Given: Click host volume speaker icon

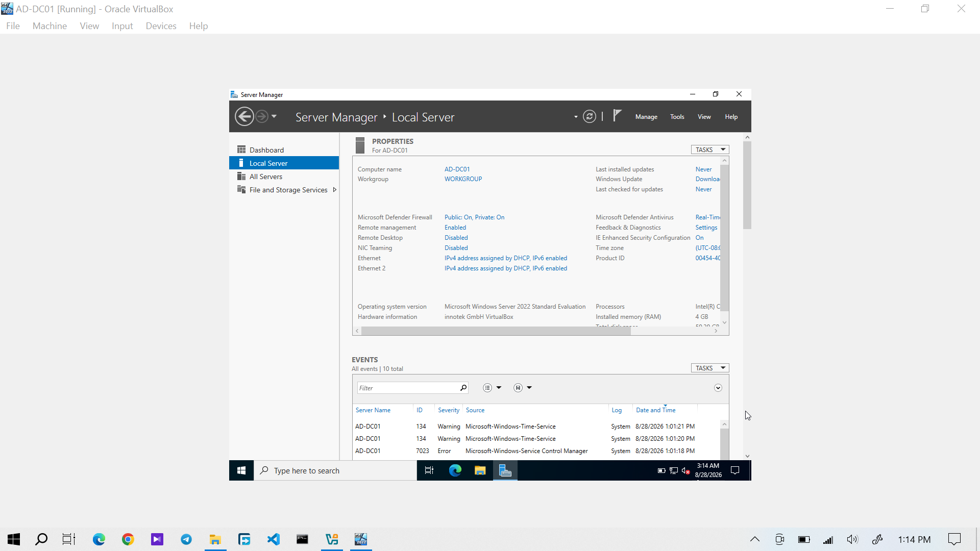Looking at the screenshot, I should (852, 539).
